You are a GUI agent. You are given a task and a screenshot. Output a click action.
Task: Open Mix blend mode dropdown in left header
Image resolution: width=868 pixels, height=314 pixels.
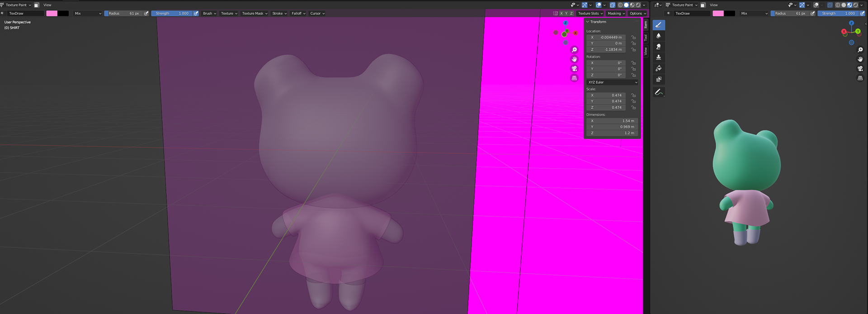(x=88, y=14)
